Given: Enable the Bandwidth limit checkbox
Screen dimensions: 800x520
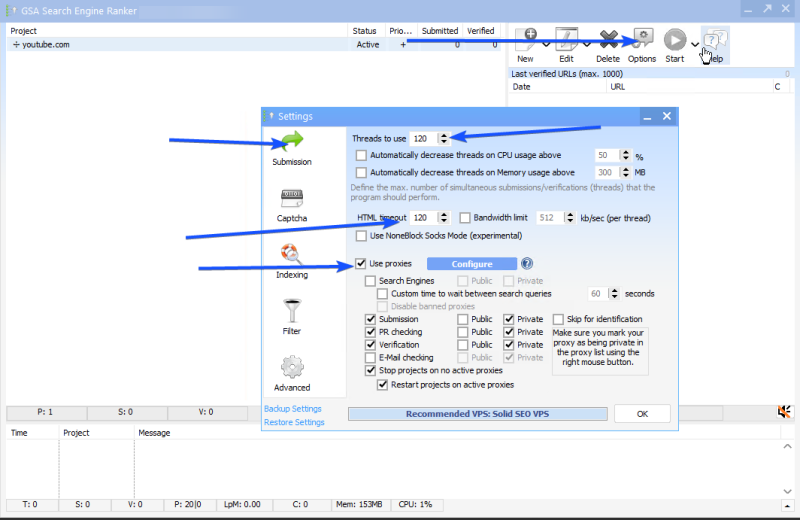Looking at the screenshot, I should coord(465,217).
